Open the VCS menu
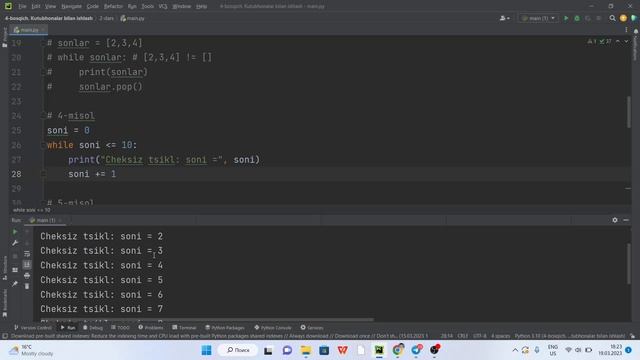 [163, 6]
